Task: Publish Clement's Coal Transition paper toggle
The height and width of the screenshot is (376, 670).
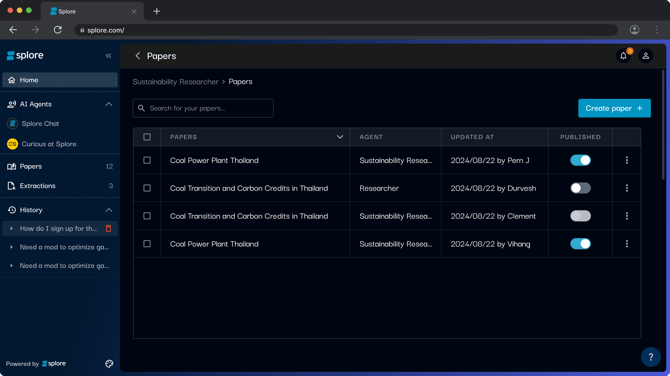Action: click(580, 216)
